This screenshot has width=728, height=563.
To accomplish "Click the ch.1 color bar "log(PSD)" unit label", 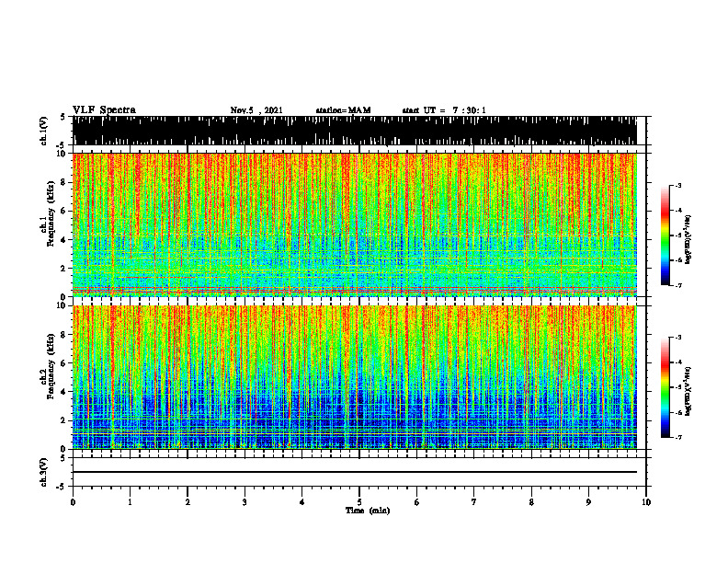I will coord(688,240).
